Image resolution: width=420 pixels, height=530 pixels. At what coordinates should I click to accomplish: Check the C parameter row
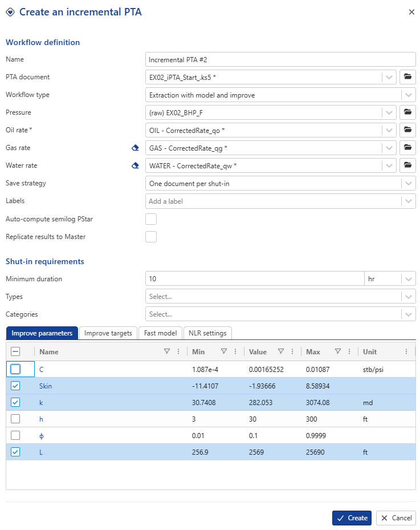click(x=15, y=369)
